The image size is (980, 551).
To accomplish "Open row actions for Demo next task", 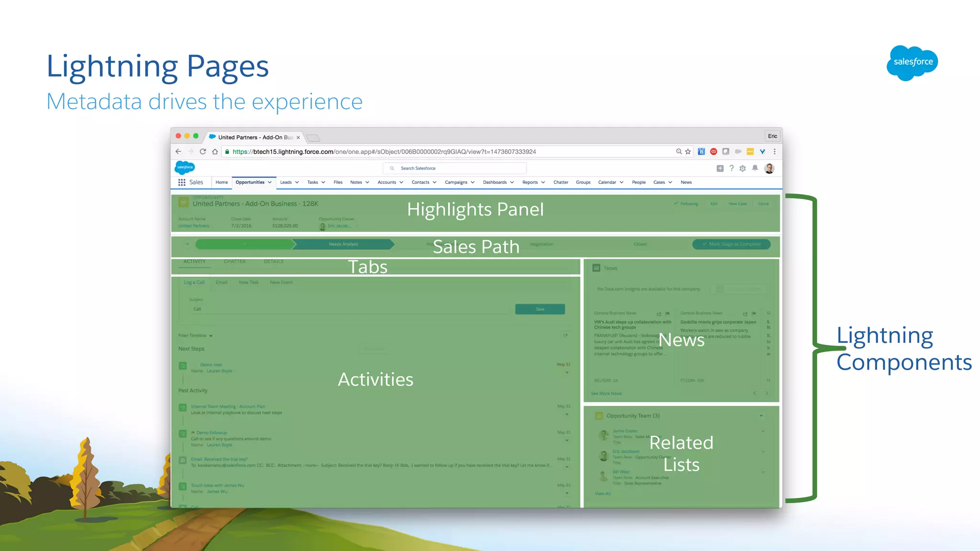I will point(567,373).
